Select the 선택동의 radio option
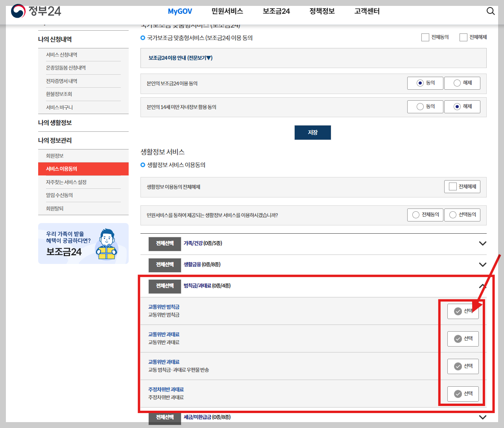The height and width of the screenshot is (428, 504). click(462, 215)
